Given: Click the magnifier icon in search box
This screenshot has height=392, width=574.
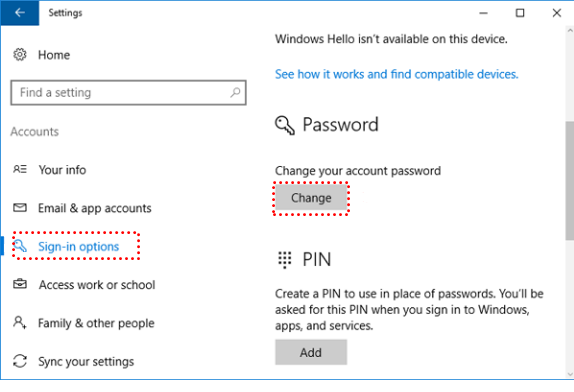Looking at the screenshot, I should (235, 92).
